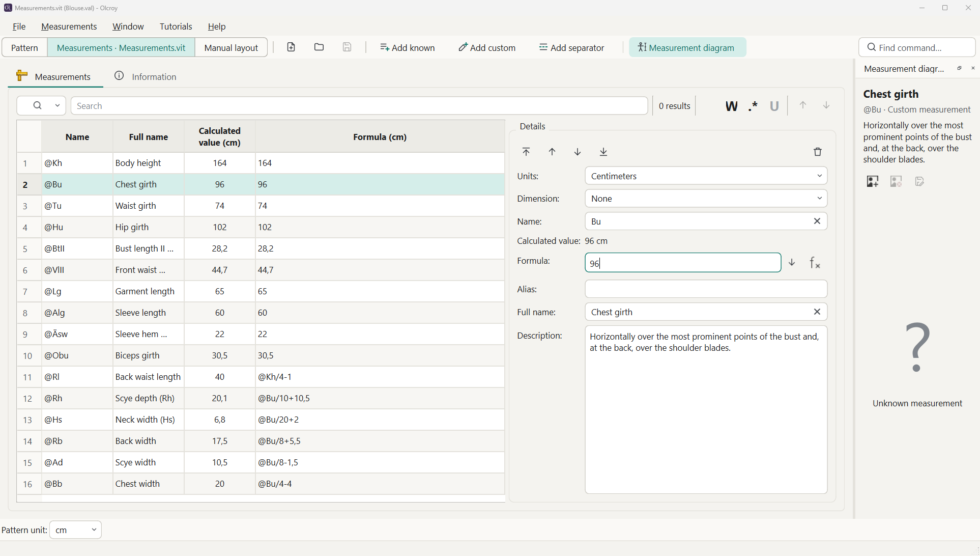The width and height of the screenshot is (980, 556).
Task: Switch to Manual layout tab
Action: tap(231, 47)
